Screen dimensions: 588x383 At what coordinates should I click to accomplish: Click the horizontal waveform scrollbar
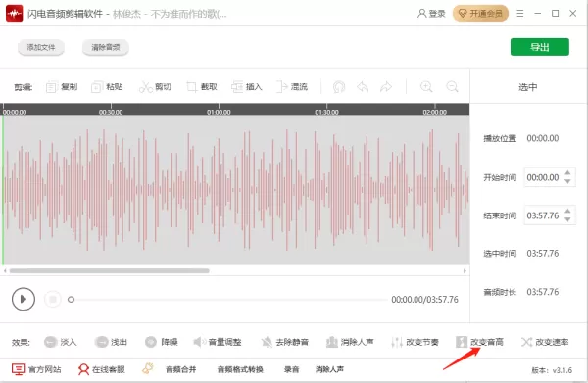tap(110, 271)
